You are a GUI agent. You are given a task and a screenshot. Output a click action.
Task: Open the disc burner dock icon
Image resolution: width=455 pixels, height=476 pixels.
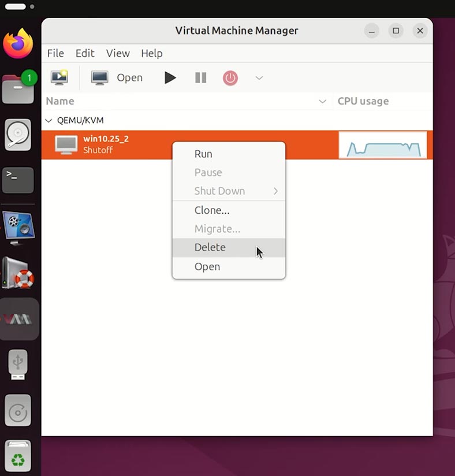18,410
